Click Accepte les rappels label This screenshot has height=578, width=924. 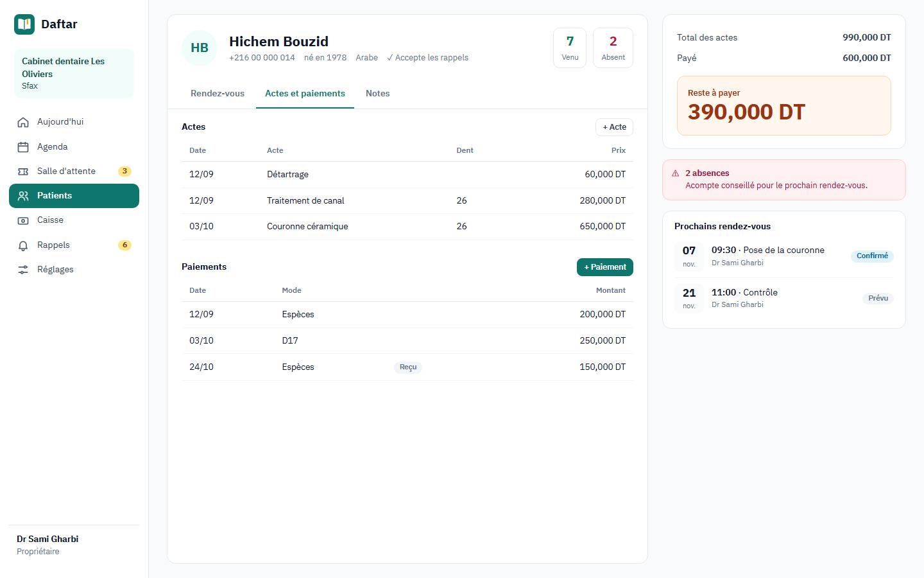pos(427,58)
